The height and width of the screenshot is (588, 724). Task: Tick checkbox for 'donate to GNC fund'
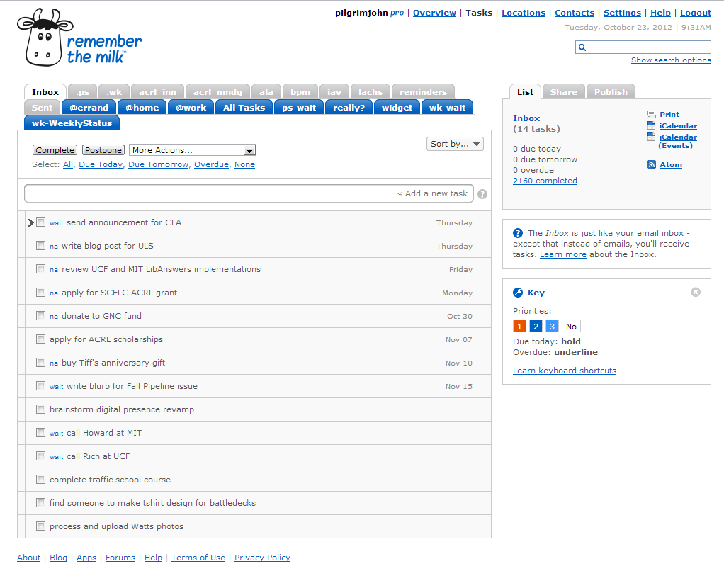[41, 316]
